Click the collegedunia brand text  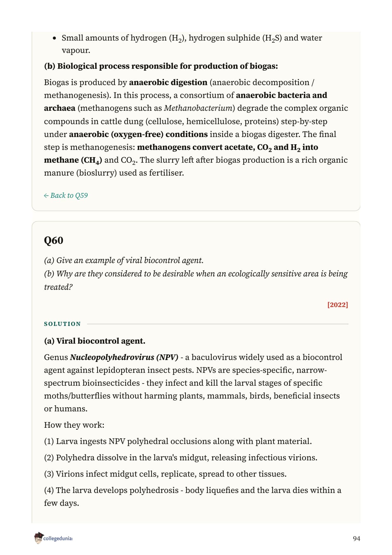point(58,539)
